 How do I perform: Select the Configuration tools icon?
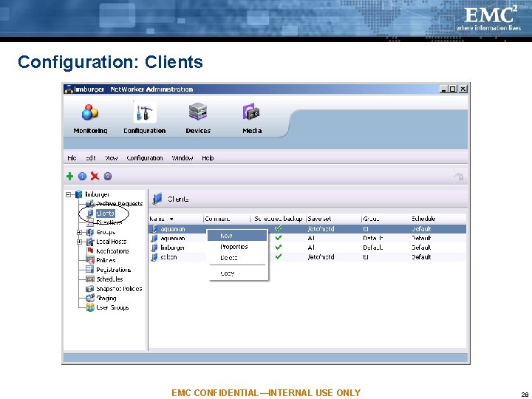point(145,112)
